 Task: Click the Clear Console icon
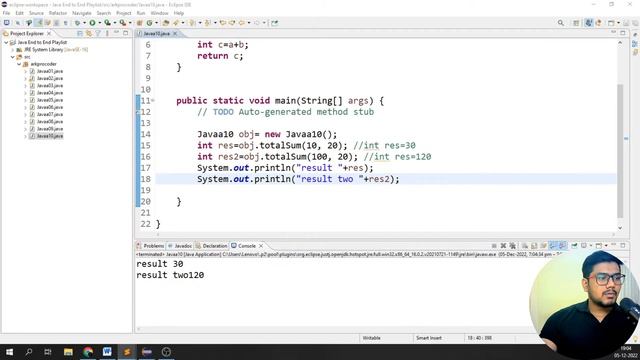click(x=525, y=246)
